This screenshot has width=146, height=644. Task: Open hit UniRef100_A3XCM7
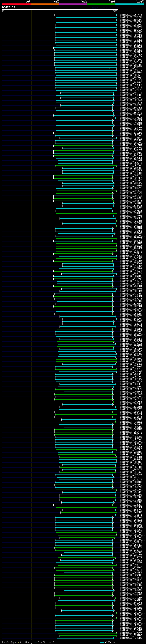click(x=131, y=597)
